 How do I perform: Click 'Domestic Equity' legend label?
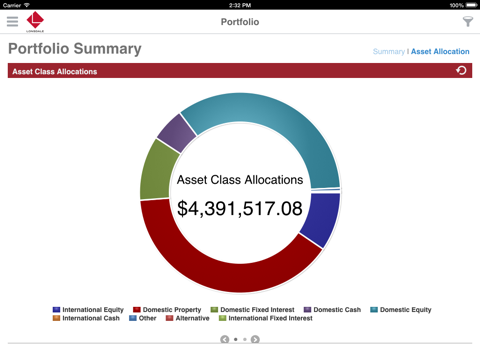pos(406,310)
